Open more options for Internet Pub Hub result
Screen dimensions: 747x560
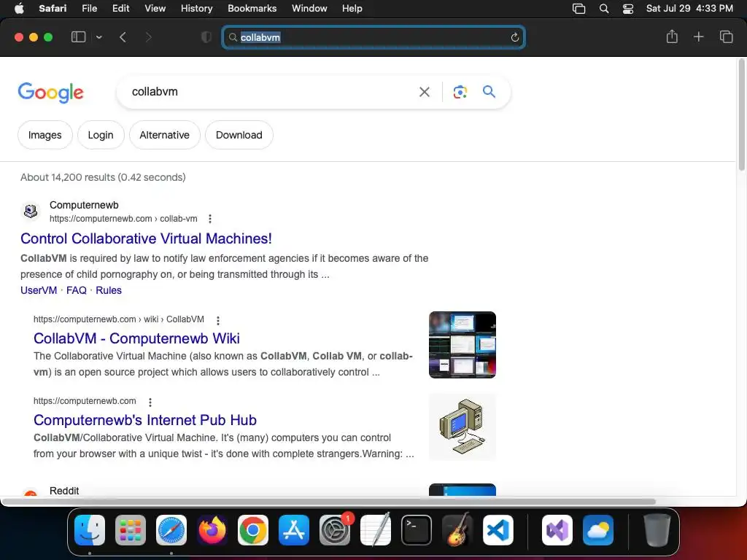tap(150, 402)
